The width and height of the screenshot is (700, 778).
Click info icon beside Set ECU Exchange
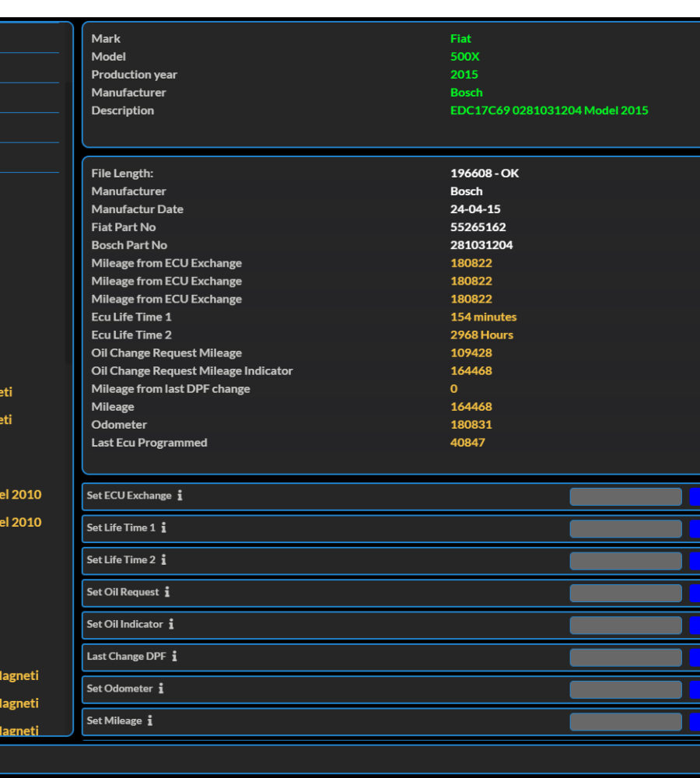click(x=180, y=496)
